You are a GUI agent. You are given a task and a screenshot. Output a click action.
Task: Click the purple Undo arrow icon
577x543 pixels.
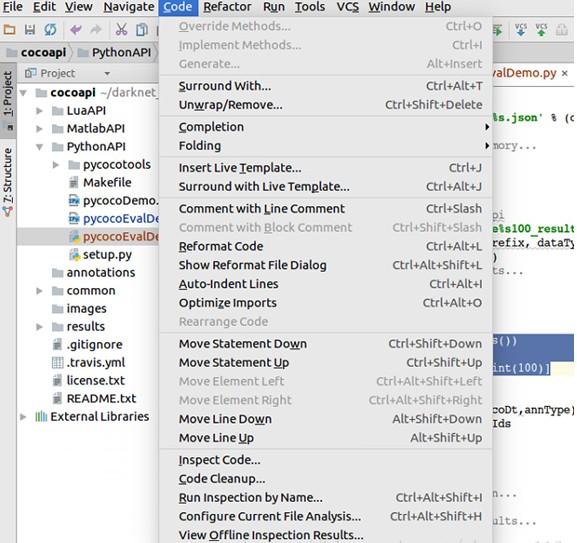[76, 29]
